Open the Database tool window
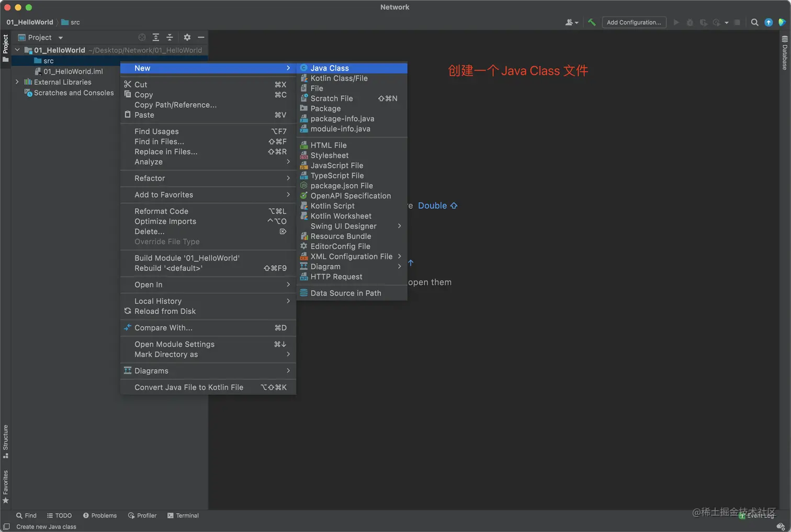This screenshot has width=791, height=532. [x=785, y=53]
